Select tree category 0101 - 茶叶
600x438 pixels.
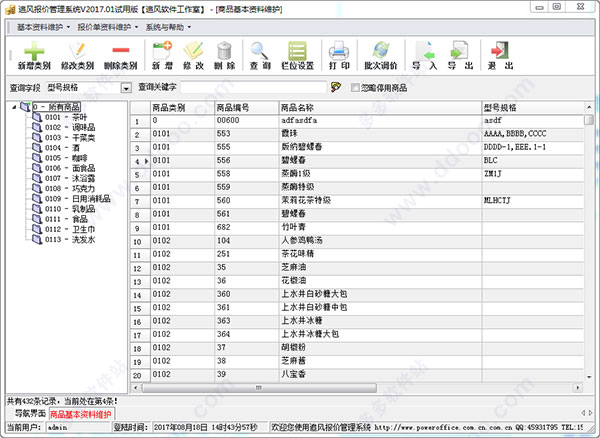(66, 117)
